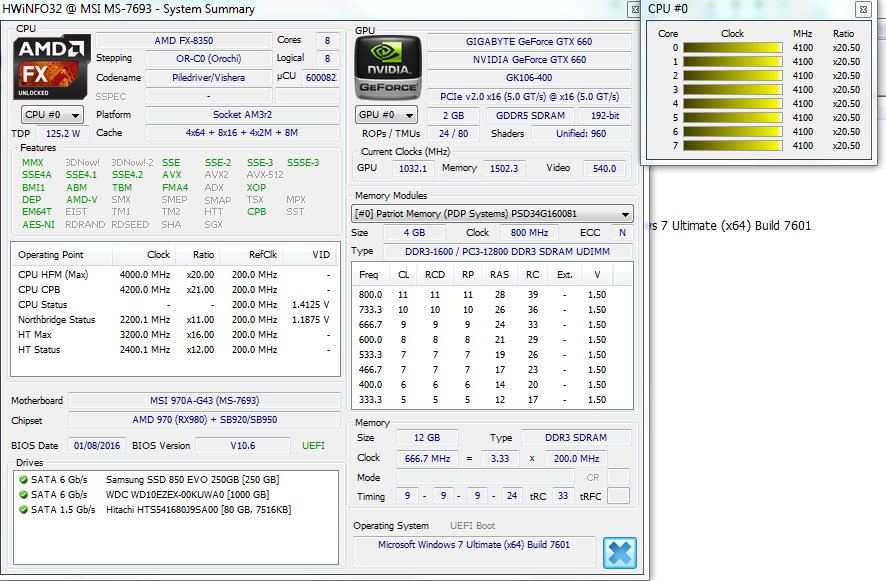Click the FMA4 feature label

[175, 188]
